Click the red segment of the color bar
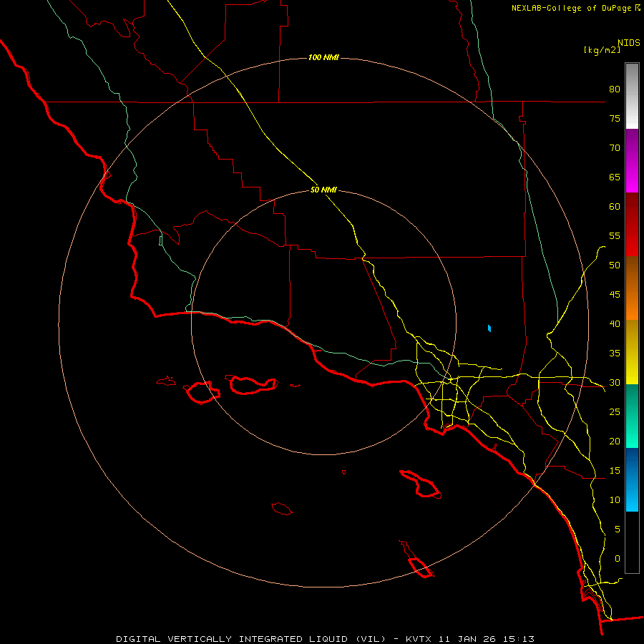The width and height of the screenshot is (644, 644). pyautogui.click(x=632, y=224)
